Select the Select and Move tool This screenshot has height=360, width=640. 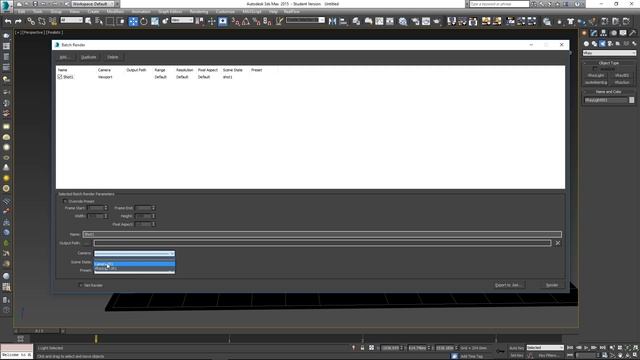(x=133, y=21)
